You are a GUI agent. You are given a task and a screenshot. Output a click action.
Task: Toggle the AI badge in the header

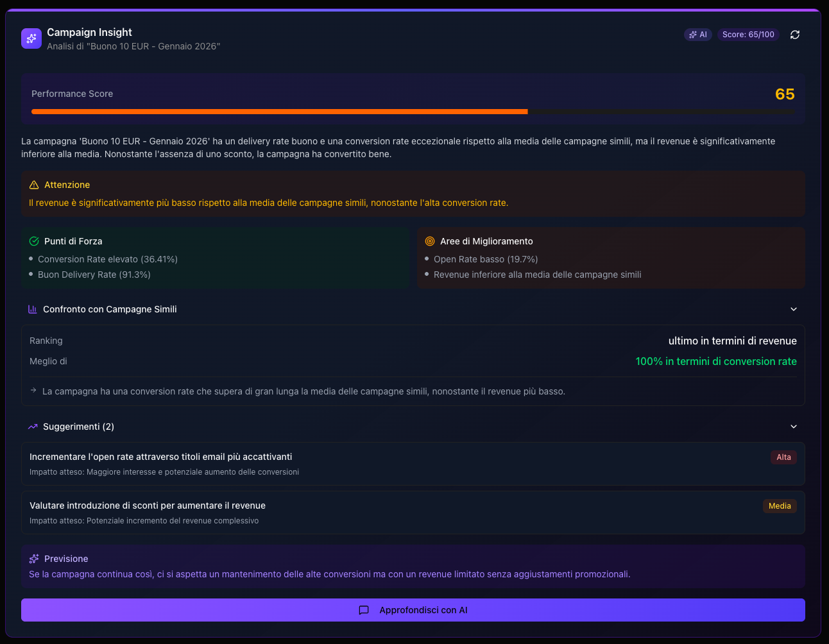click(x=697, y=35)
